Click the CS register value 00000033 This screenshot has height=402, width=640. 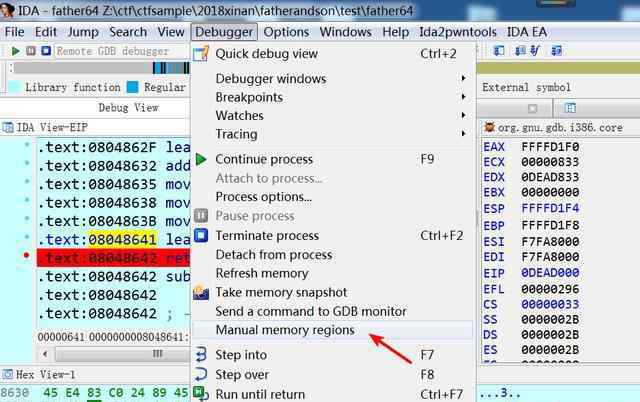[550, 304]
